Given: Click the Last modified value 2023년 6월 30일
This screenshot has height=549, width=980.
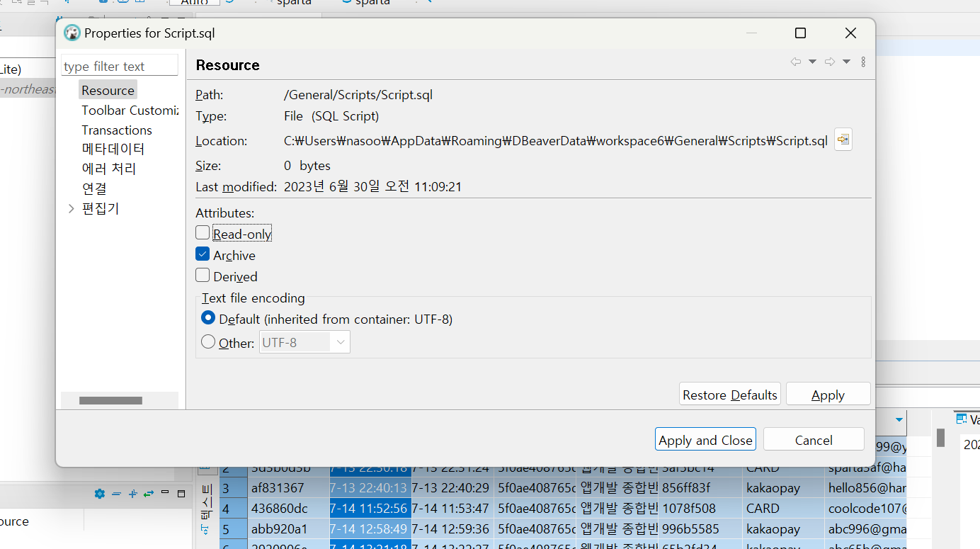Looking at the screenshot, I should [x=372, y=187].
